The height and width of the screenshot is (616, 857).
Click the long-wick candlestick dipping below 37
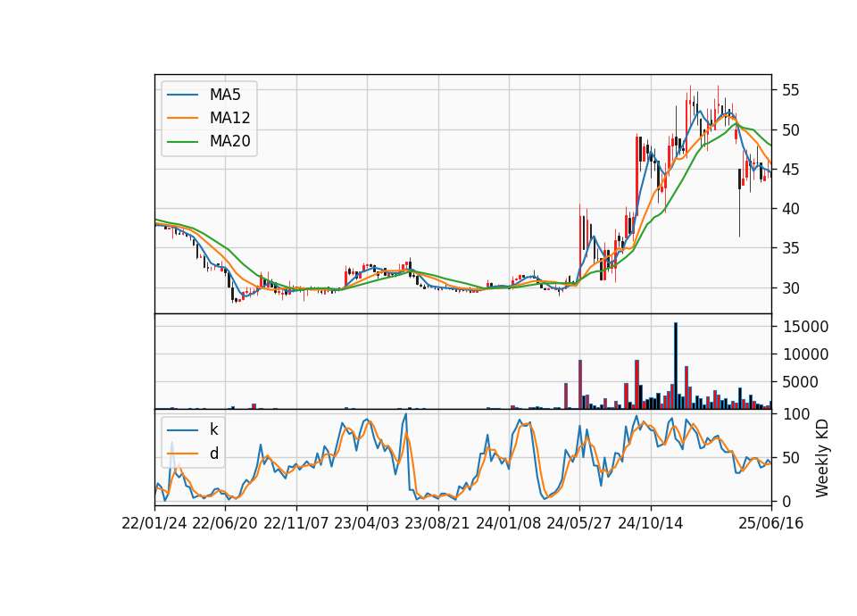pyautogui.click(x=739, y=203)
